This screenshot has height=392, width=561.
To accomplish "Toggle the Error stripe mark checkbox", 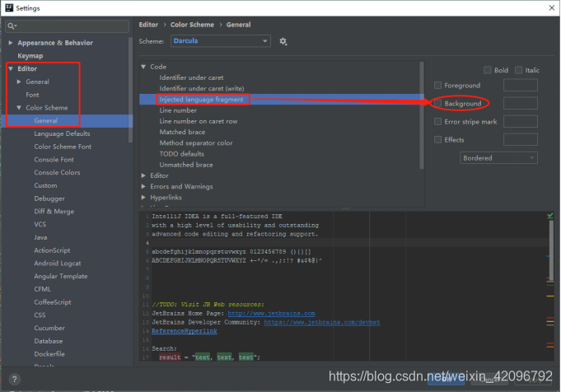I will [437, 122].
